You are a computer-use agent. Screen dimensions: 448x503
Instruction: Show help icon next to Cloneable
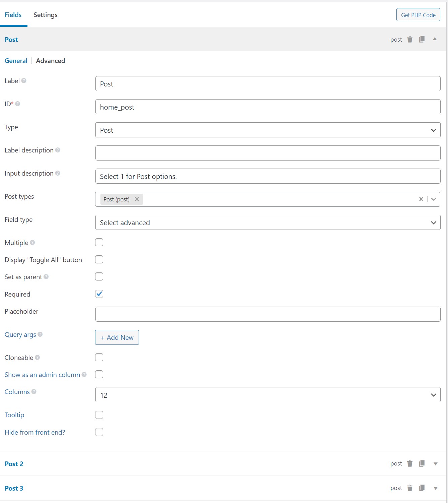[38, 358]
